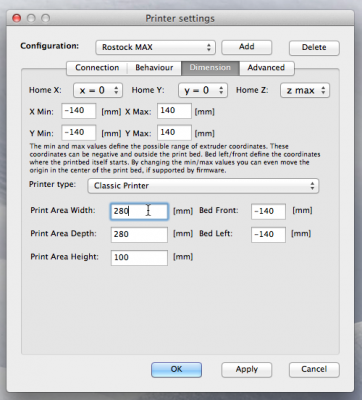Click the Home Y label
This screenshot has width=362, height=400.
[x=148, y=90]
